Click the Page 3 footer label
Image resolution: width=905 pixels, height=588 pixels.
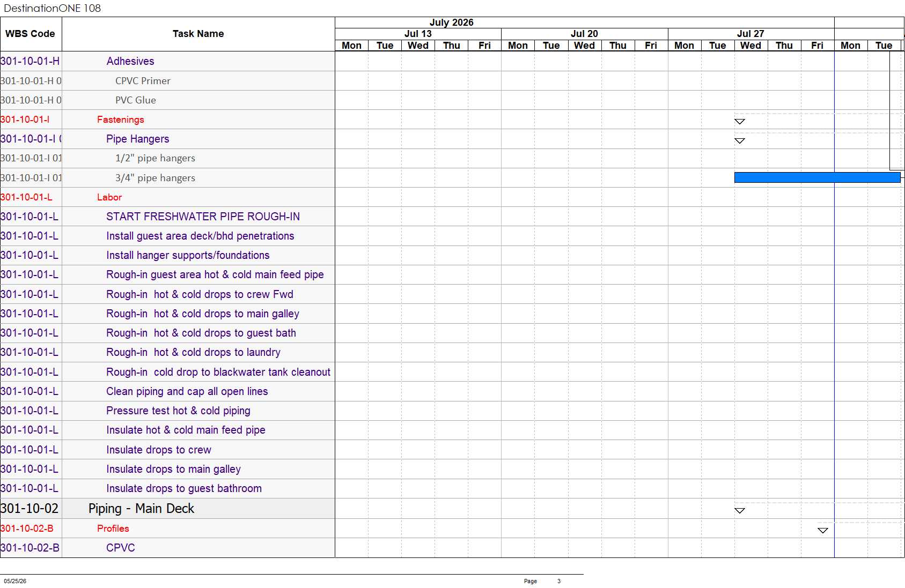(x=542, y=581)
